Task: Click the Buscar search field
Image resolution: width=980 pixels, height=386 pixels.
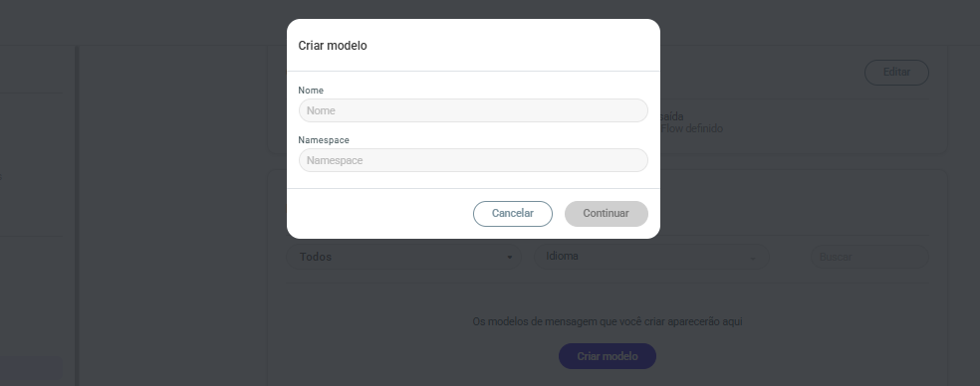Action: [x=869, y=257]
